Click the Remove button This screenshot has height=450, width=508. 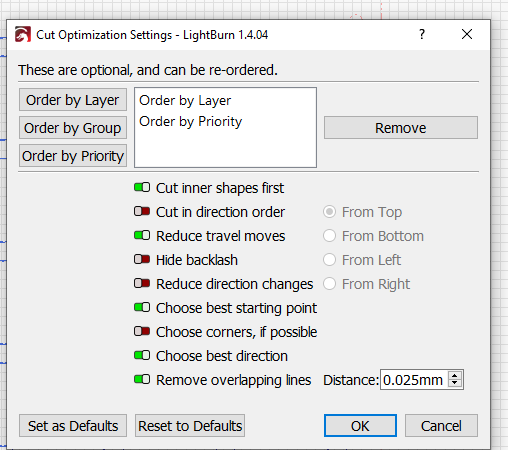pyautogui.click(x=401, y=128)
